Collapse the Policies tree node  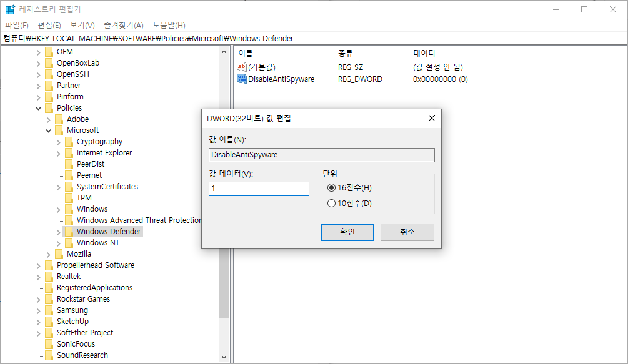click(x=37, y=107)
